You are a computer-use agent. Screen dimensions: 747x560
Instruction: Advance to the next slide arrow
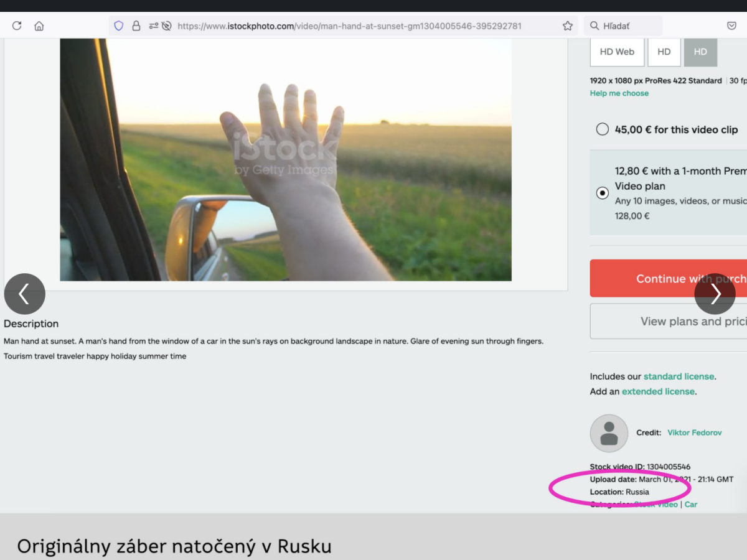(x=715, y=294)
